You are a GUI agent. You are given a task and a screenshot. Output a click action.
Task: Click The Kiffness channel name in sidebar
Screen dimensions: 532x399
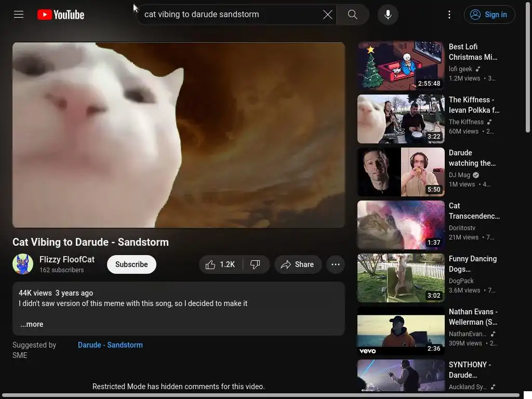[x=466, y=122]
